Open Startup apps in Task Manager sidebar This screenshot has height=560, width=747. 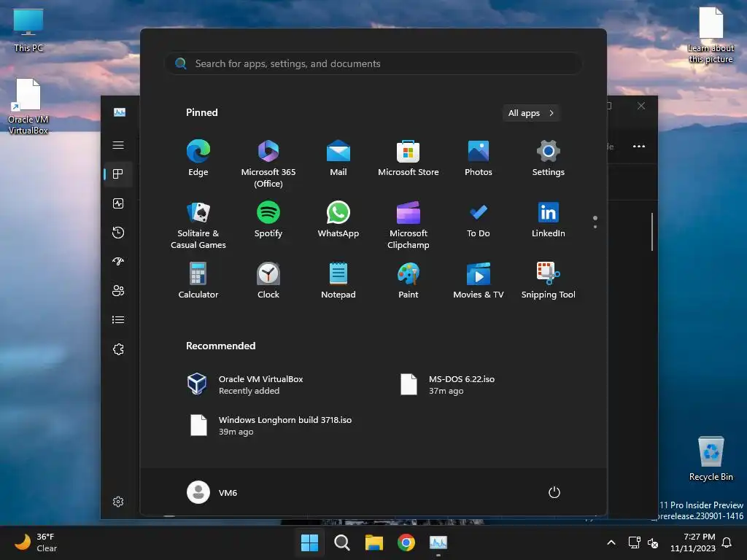(x=118, y=262)
